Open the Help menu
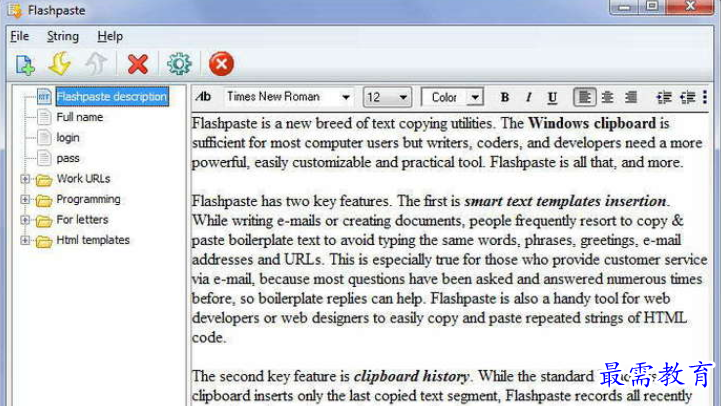Screen dimensions: 721x406 [x=110, y=36]
